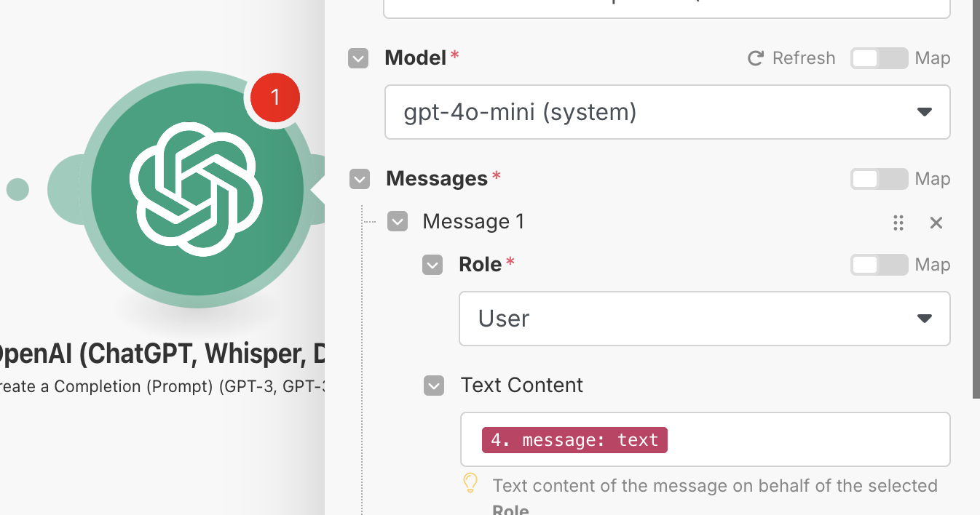The height and width of the screenshot is (515, 980).
Task: Click the Refresh icon next to Model
Action: pos(756,58)
